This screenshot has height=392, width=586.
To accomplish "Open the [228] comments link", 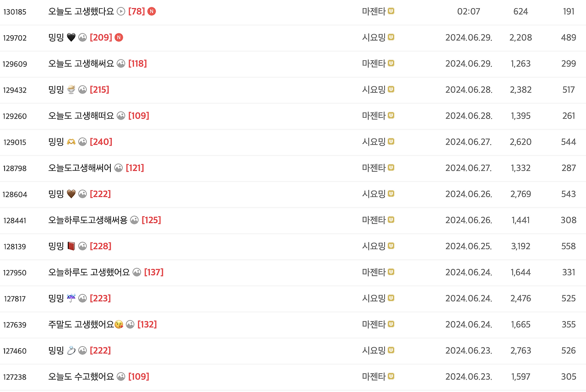I will point(101,246).
